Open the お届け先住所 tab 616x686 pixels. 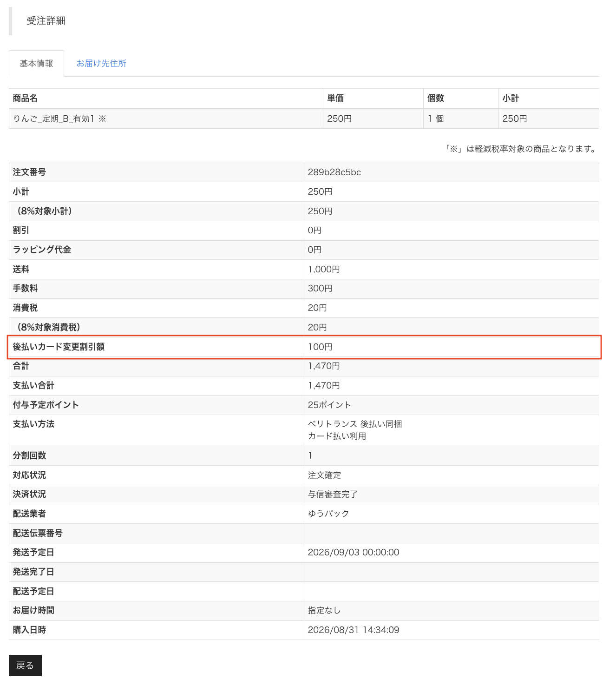[101, 63]
